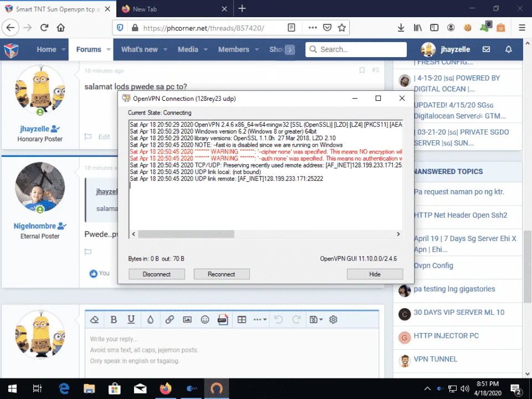Click OpenVPN log horizontal scrollbar thumb
Viewport: 532px width, 399px height.
(186, 234)
